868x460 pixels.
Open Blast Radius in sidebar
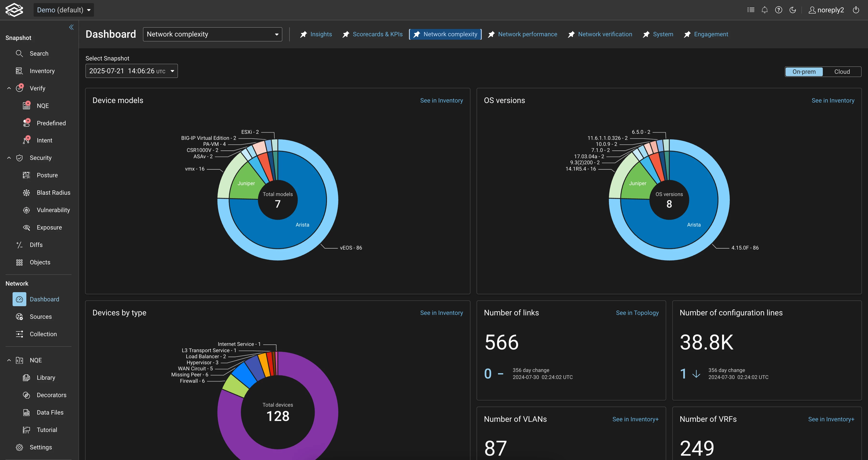click(53, 193)
